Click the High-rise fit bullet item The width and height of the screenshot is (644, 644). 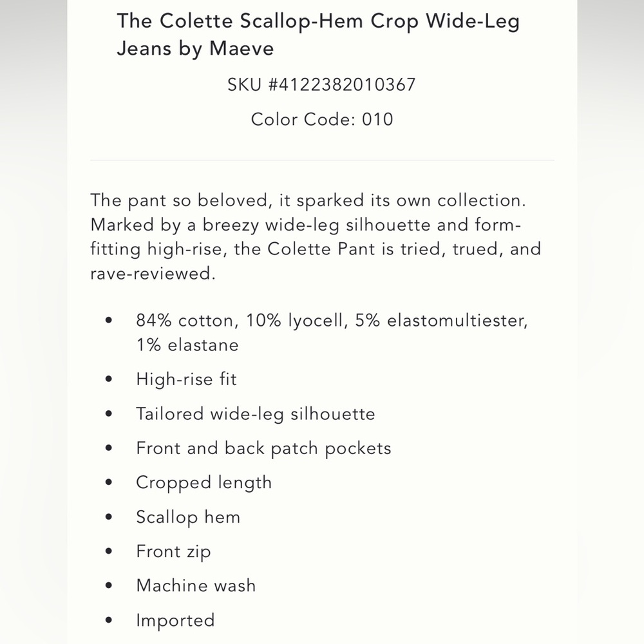tap(187, 379)
